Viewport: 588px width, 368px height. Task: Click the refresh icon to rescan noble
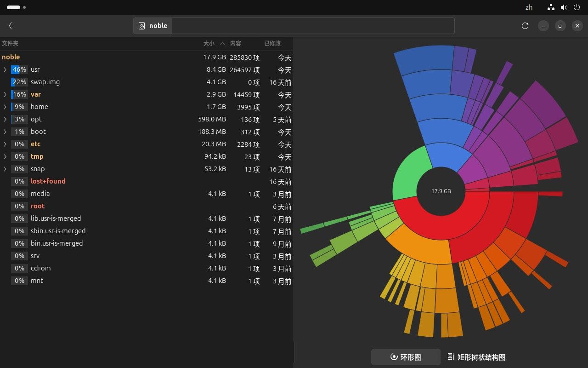(x=525, y=26)
